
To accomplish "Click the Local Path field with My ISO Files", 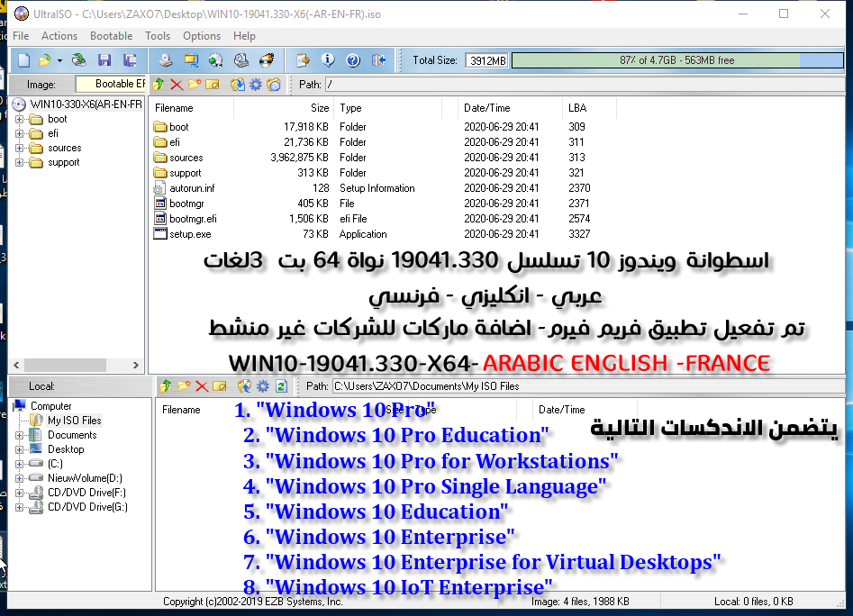I will (588, 386).
